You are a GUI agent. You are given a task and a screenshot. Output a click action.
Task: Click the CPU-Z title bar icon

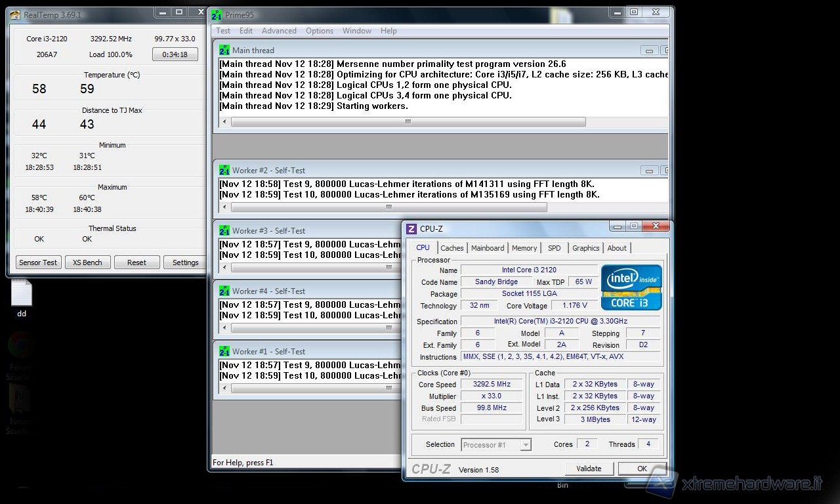click(411, 229)
